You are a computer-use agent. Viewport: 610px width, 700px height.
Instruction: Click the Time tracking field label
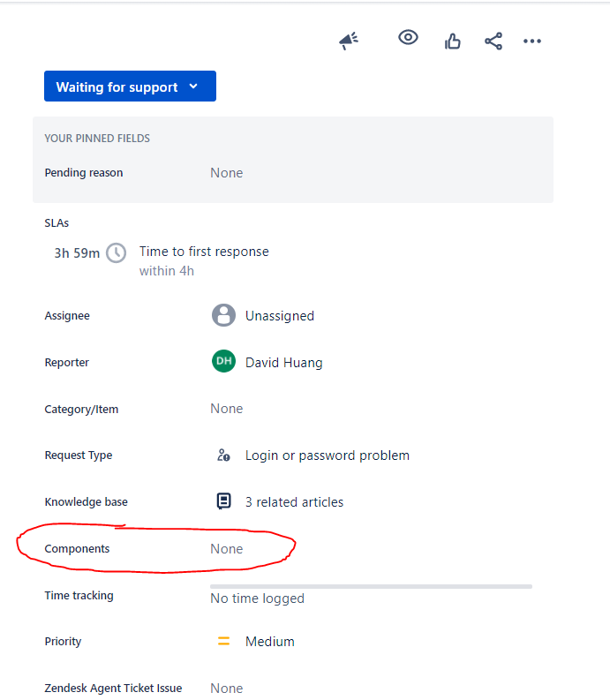pos(79,596)
